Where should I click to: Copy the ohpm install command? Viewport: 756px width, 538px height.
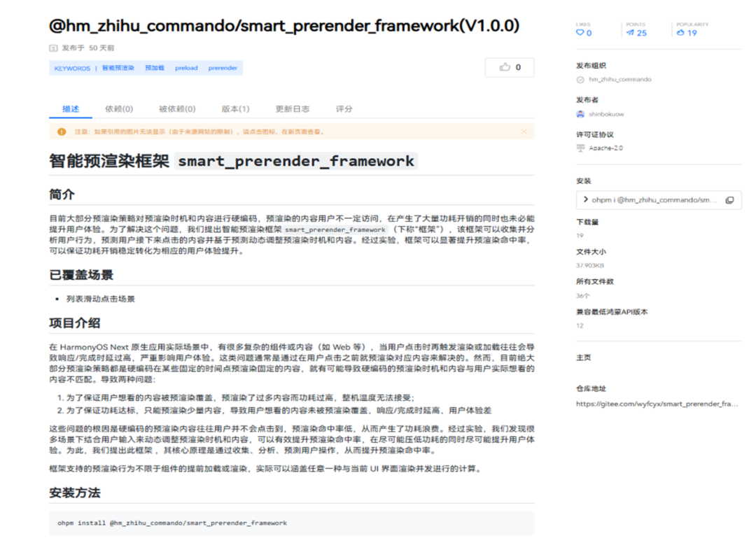[729, 200]
